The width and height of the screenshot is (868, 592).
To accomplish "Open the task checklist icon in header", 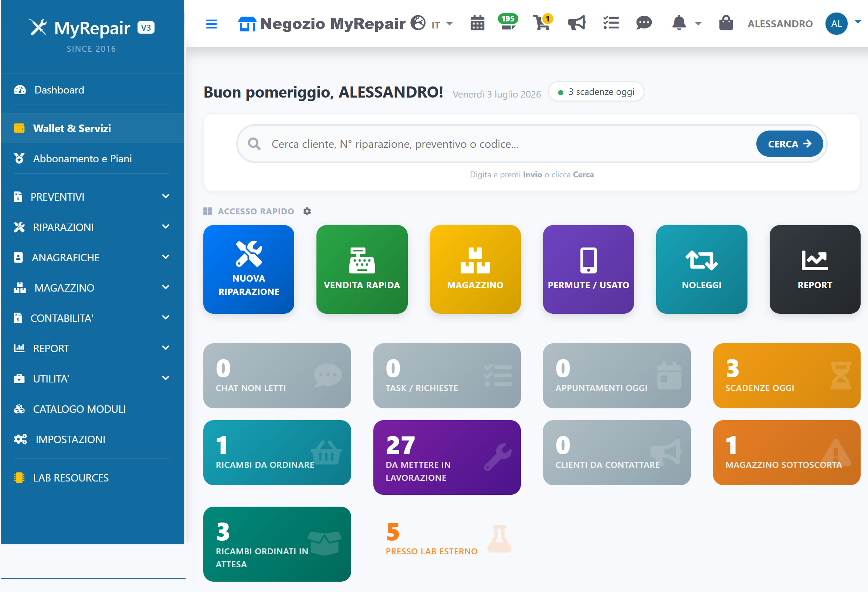I will click(611, 23).
